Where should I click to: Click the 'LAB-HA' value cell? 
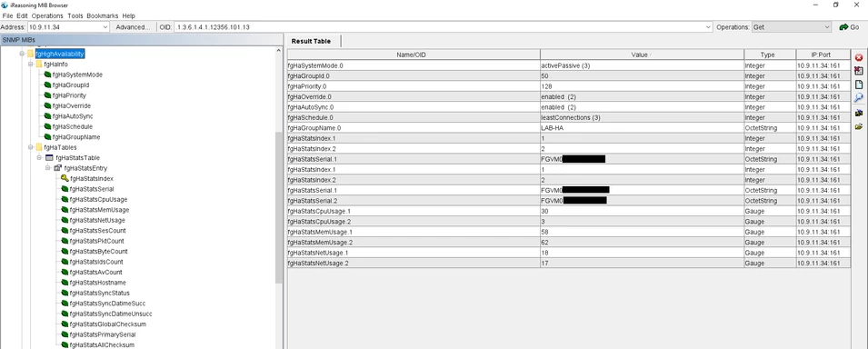click(643, 128)
